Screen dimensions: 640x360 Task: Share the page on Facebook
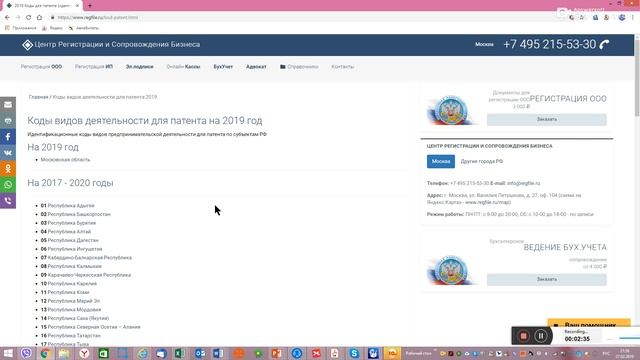(x=8, y=137)
